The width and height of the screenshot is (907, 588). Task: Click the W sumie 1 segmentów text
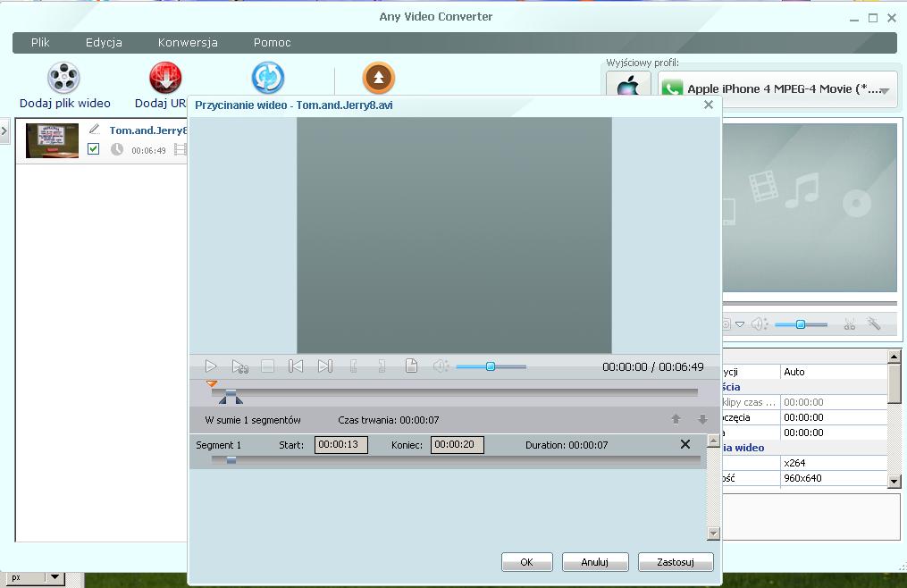(x=253, y=420)
